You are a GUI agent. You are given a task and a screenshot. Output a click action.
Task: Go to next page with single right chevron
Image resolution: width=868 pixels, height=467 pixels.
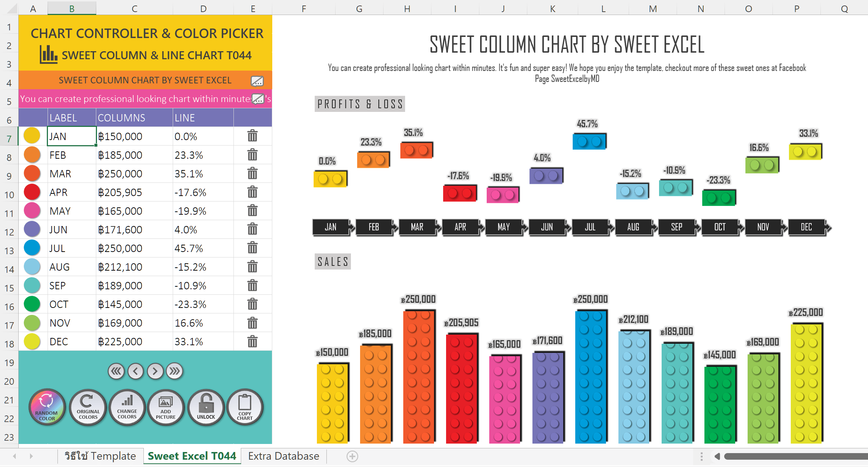(x=155, y=371)
